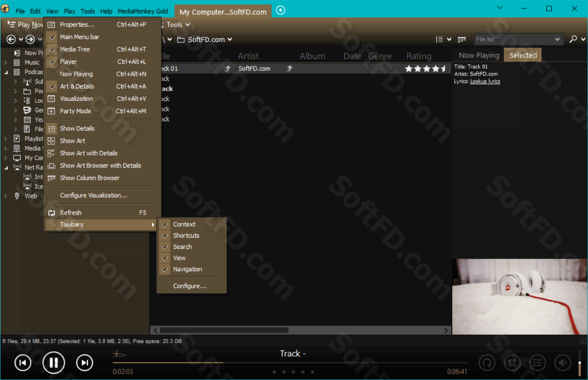Open the SoftFD.com folder path dropdown
Image resolution: width=588 pixels, height=380 pixels.
coord(230,40)
